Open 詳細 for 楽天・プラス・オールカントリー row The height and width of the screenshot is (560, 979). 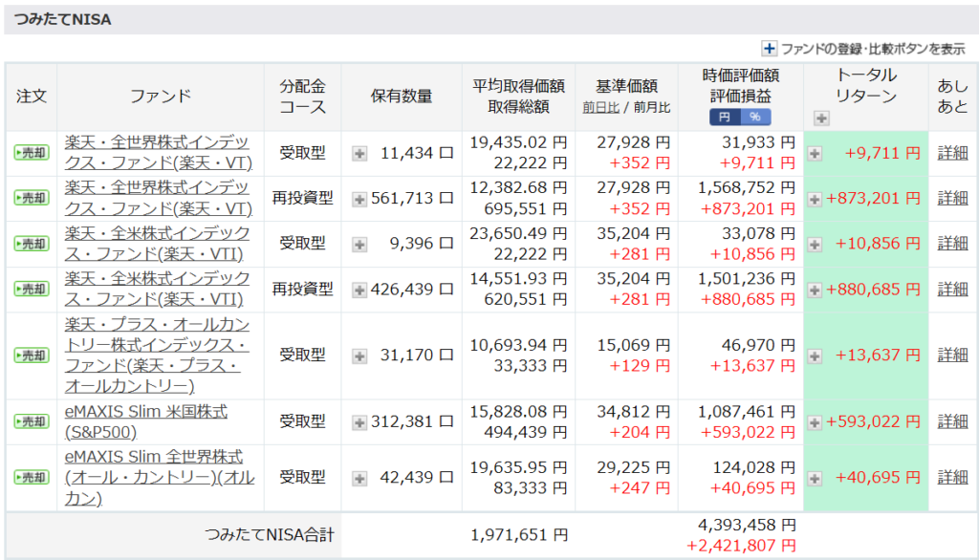pos(953,355)
